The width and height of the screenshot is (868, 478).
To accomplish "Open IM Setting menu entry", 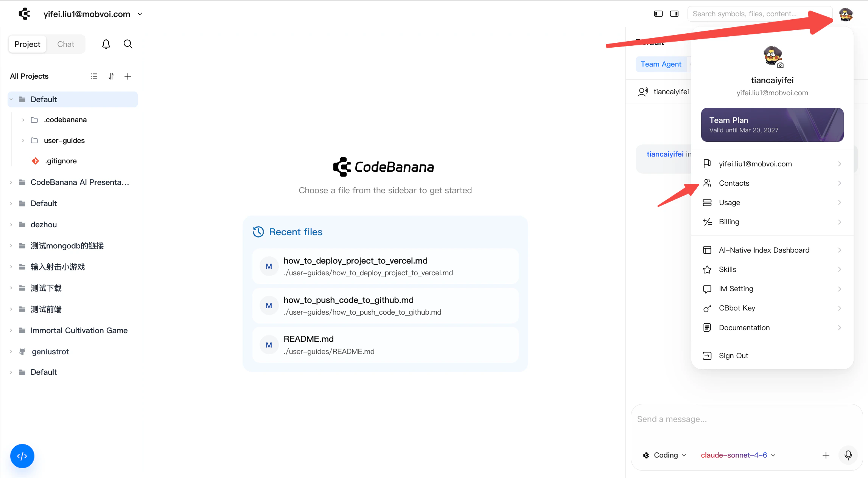I will (772, 289).
